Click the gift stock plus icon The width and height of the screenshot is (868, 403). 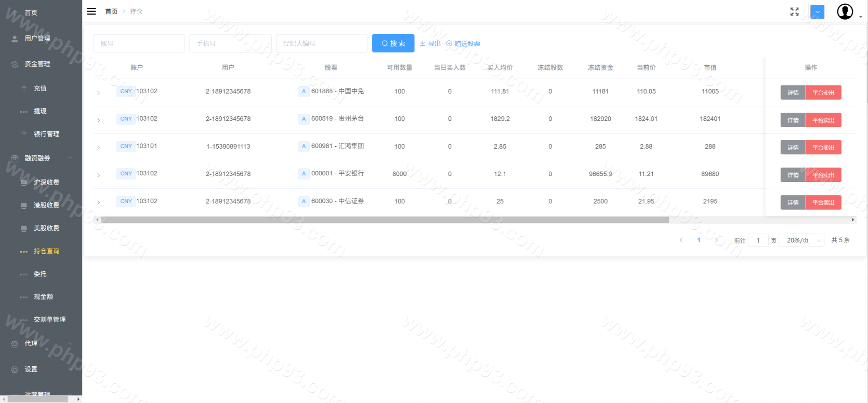click(x=449, y=43)
